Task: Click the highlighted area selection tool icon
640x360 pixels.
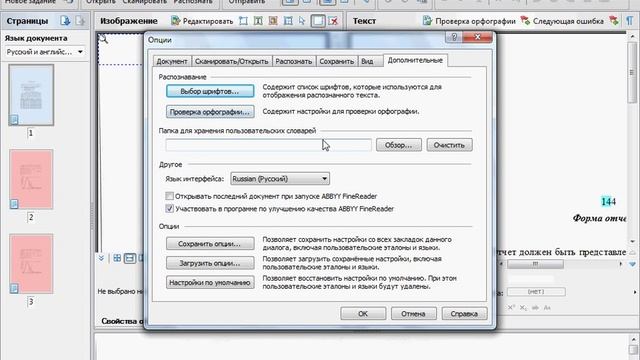Action: click(318, 21)
